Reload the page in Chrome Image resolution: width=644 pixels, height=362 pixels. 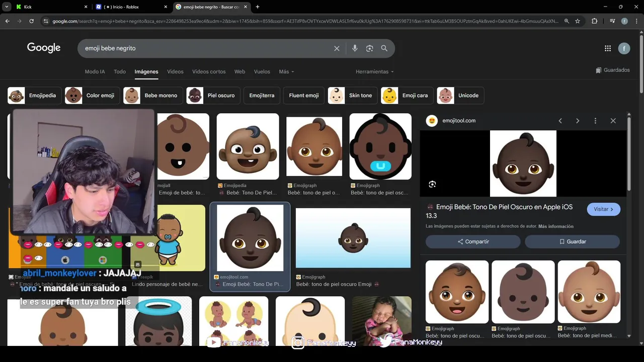[31, 21]
